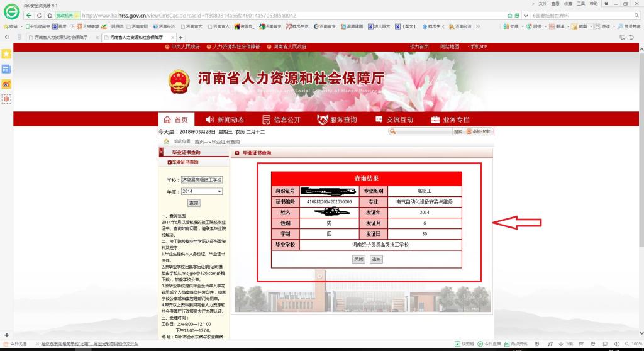Click 快剪辑 in status bar
644x351 pixels.
point(465,343)
